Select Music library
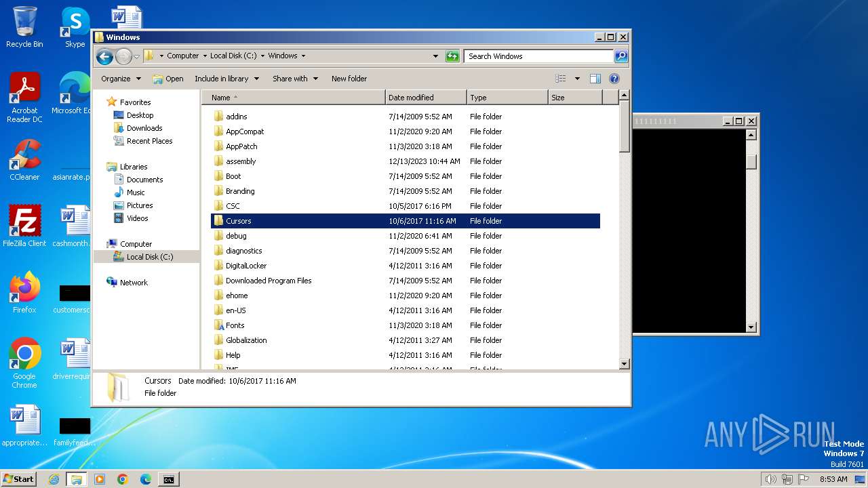 (136, 192)
